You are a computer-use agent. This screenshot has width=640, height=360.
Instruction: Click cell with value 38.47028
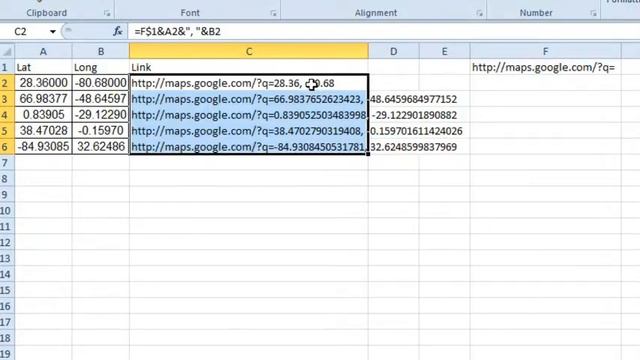[x=43, y=131]
